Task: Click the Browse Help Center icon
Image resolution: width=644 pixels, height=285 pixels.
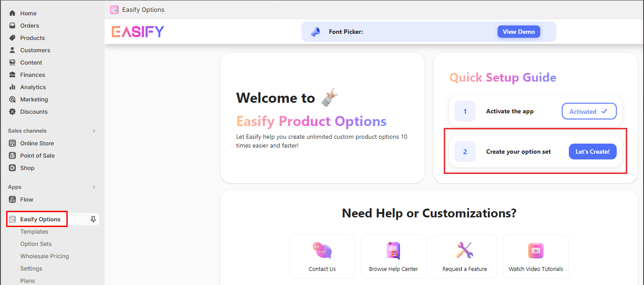Action: click(393, 250)
